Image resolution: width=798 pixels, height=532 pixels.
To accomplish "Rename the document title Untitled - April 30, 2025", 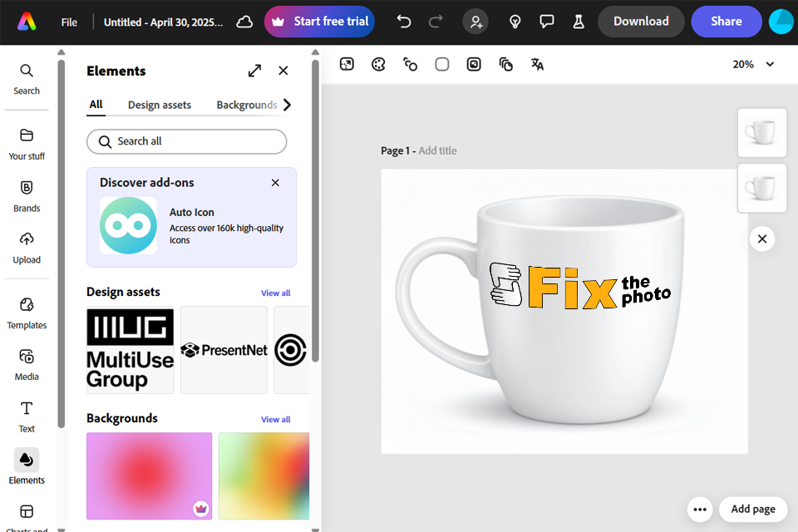I will pyautogui.click(x=163, y=22).
